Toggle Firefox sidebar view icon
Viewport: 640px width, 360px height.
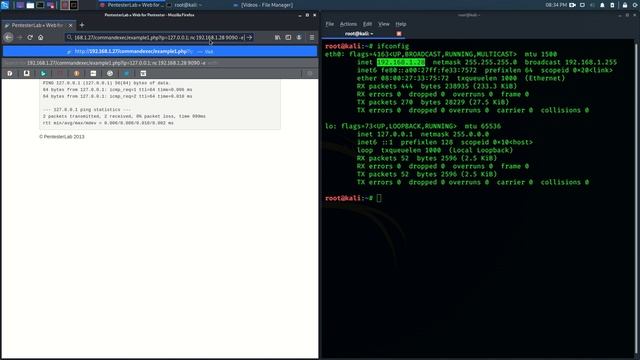(x=288, y=37)
